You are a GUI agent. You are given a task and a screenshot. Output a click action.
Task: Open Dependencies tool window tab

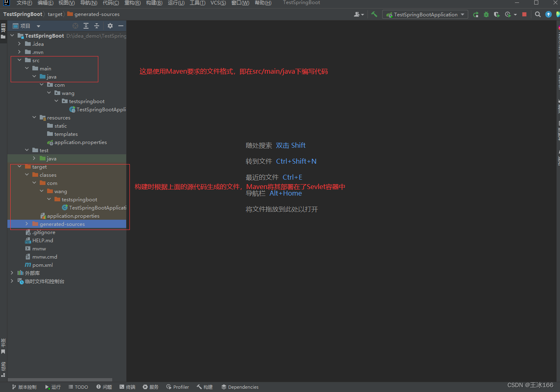pyautogui.click(x=240, y=387)
